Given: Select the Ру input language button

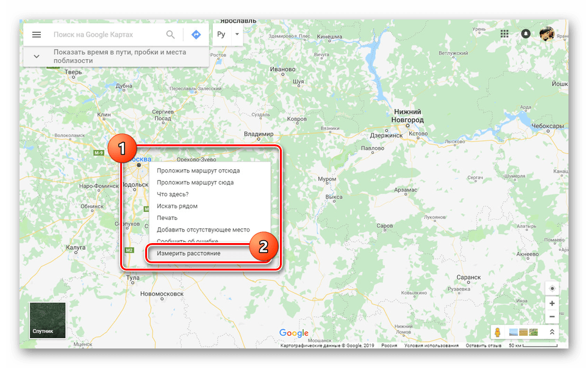Looking at the screenshot, I should 221,35.
